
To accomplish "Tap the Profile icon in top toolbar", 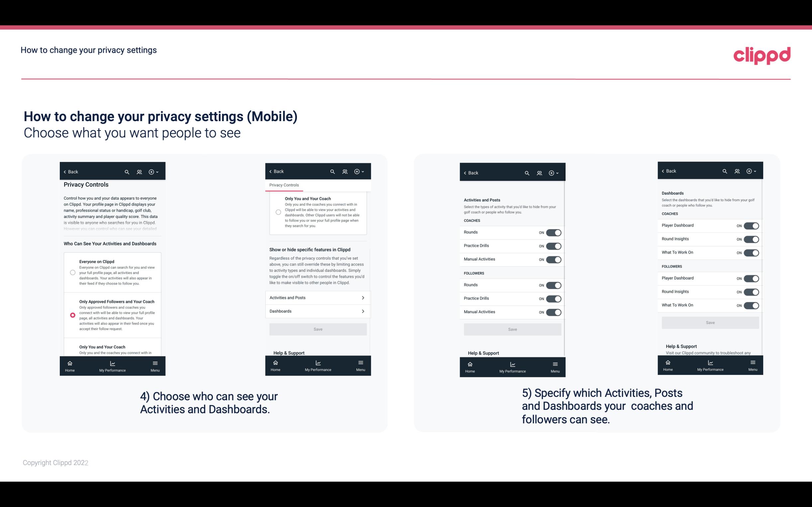I will pyautogui.click(x=140, y=172).
